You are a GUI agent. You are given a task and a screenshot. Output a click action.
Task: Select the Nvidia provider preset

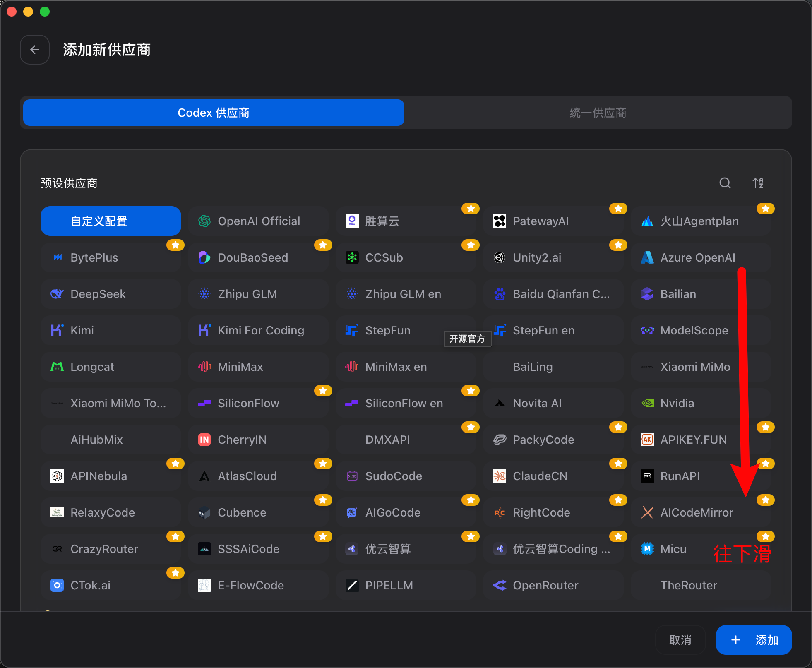pos(701,403)
